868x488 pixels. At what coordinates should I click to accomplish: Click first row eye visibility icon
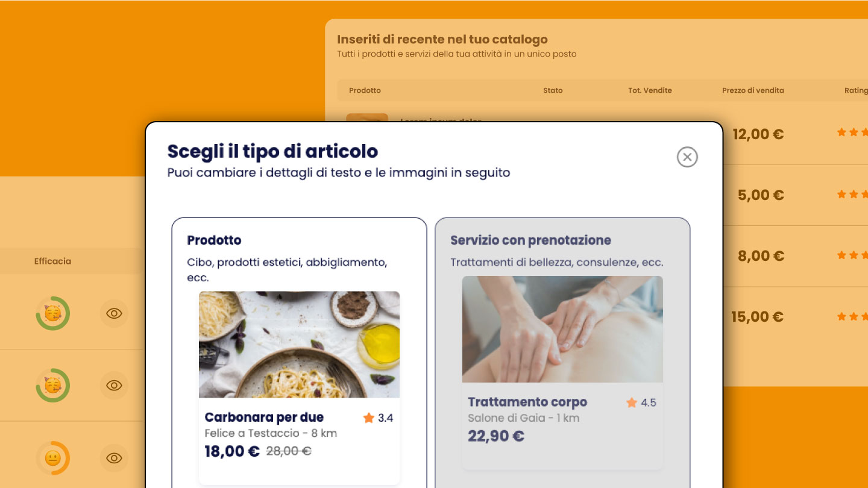[114, 313]
